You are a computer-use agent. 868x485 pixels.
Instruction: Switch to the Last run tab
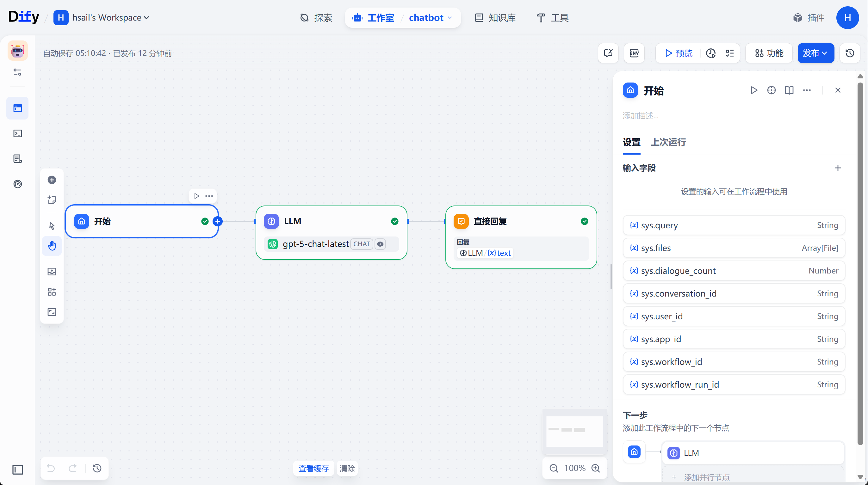668,142
